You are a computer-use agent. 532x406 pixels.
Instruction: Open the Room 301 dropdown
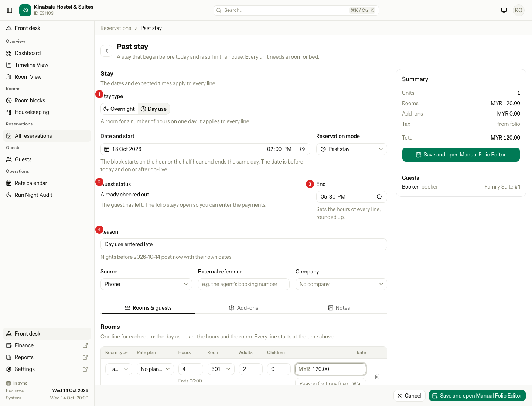221,369
